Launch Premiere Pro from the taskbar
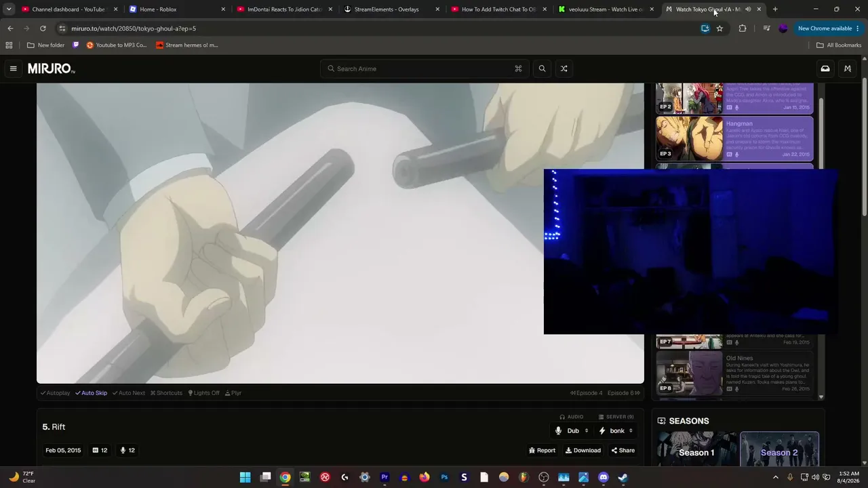The height and width of the screenshot is (488, 868). click(x=384, y=477)
